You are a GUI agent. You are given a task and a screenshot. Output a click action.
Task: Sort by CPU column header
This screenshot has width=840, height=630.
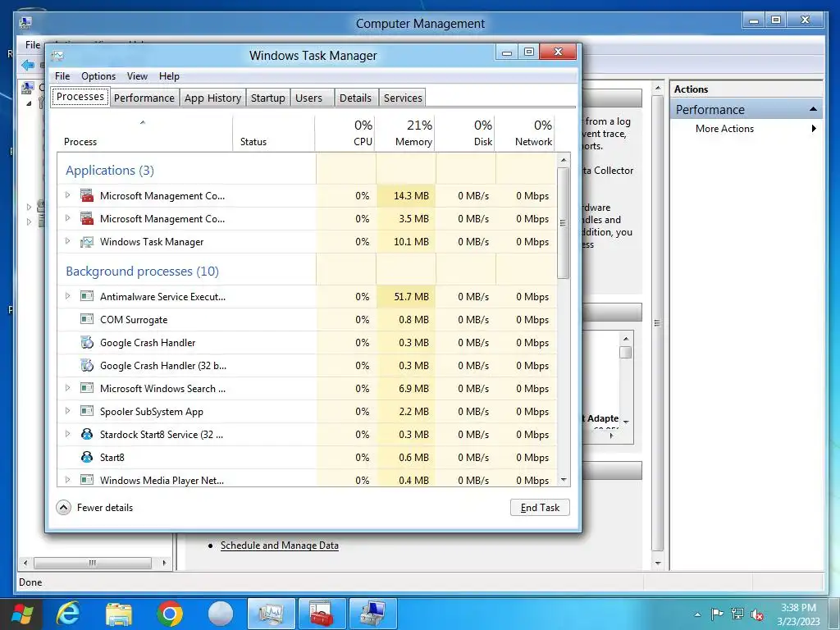[x=345, y=133]
